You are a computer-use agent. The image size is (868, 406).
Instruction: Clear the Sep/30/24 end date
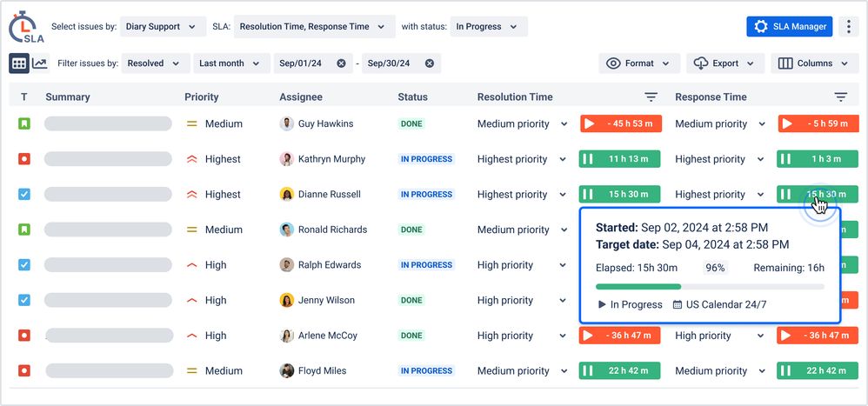pos(429,63)
